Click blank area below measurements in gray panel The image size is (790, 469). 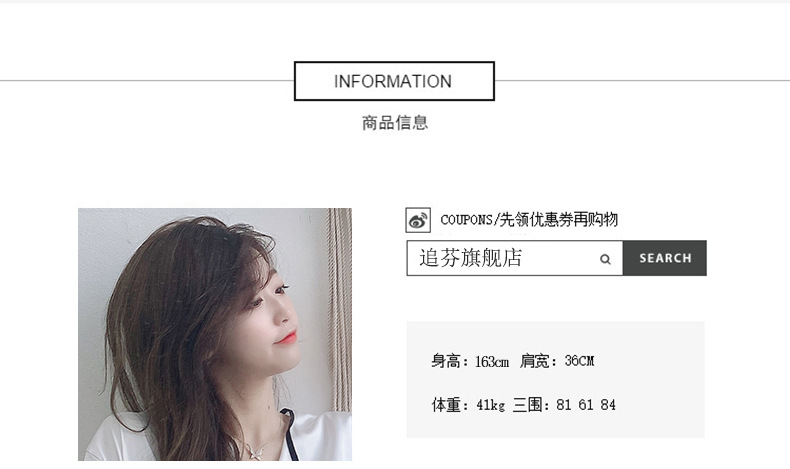click(555, 426)
